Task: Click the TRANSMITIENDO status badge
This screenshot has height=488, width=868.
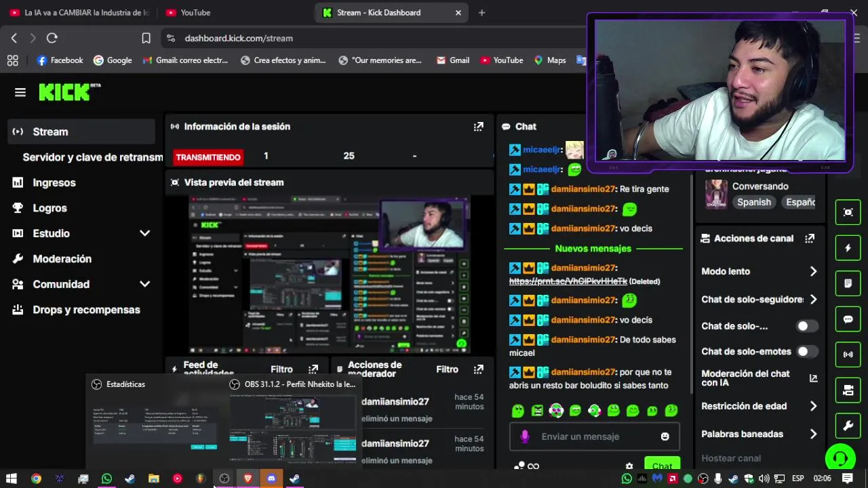Action: tap(208, 157)
